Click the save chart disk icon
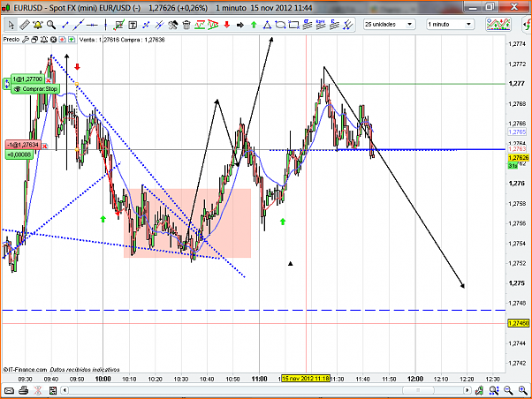Image resolution: width=532 pixels, height=399 pixels. click(53, 390)
